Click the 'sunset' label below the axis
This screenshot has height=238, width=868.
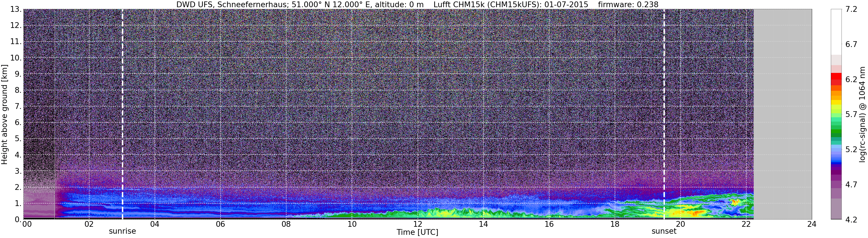(x=664, y=231)
